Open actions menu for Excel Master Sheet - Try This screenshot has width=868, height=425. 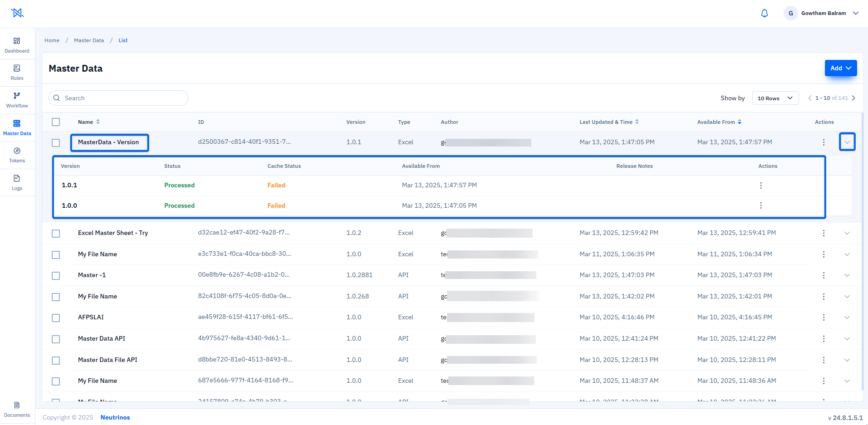tap(824, 233)
